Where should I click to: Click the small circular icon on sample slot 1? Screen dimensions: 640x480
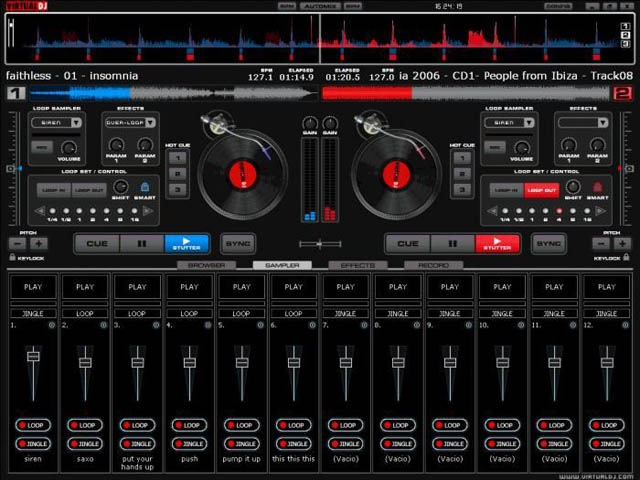click(52, 325)
